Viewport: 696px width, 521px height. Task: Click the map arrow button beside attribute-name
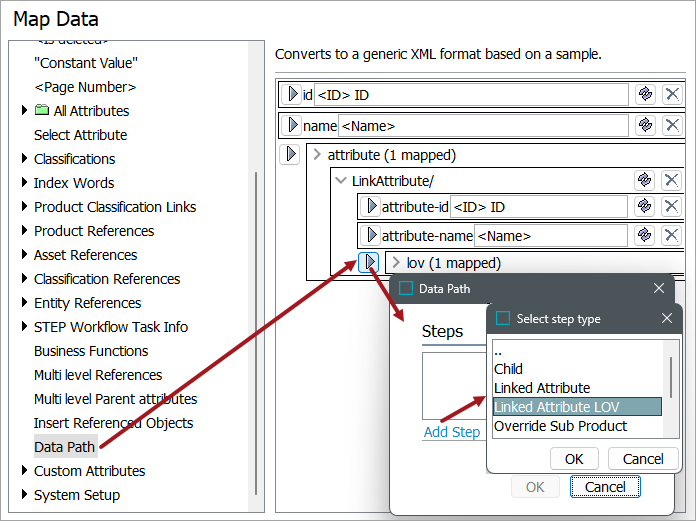click(371, 235)
